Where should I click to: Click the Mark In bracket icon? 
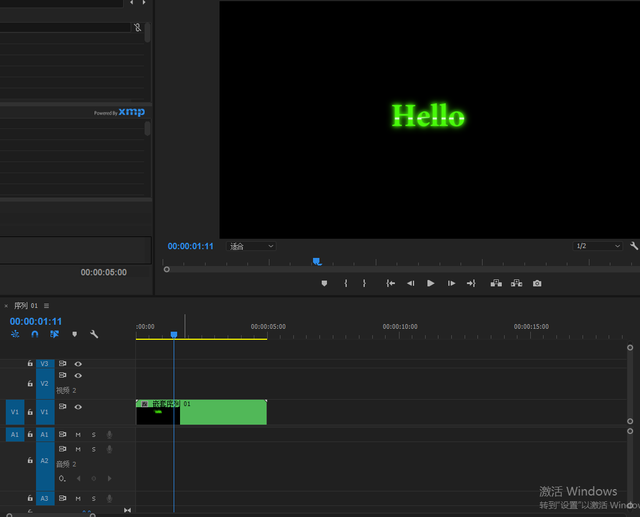[346, 284]
